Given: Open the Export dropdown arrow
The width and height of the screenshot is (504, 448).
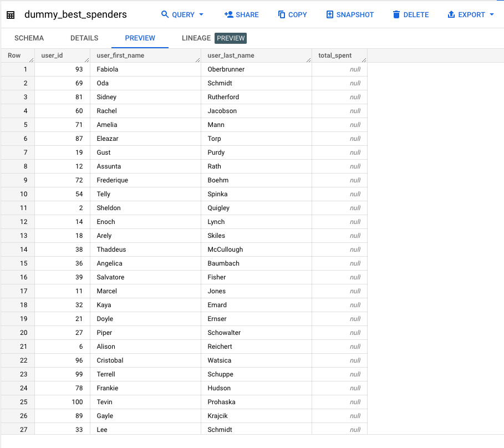Looking at the screenshot, I should click(492, 14).
